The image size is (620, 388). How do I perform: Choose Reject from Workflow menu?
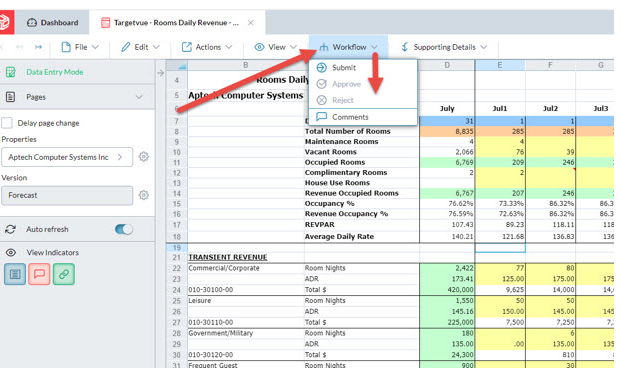pyautogui.click(x=363, y=100)
